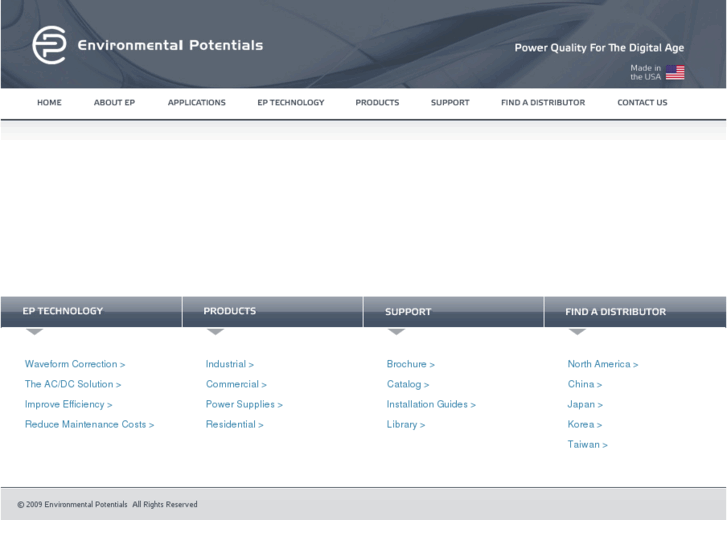This screenshot has width=727, height=545.
Task: Click the Environmental Potentials header title text
Action: point(170,45)
